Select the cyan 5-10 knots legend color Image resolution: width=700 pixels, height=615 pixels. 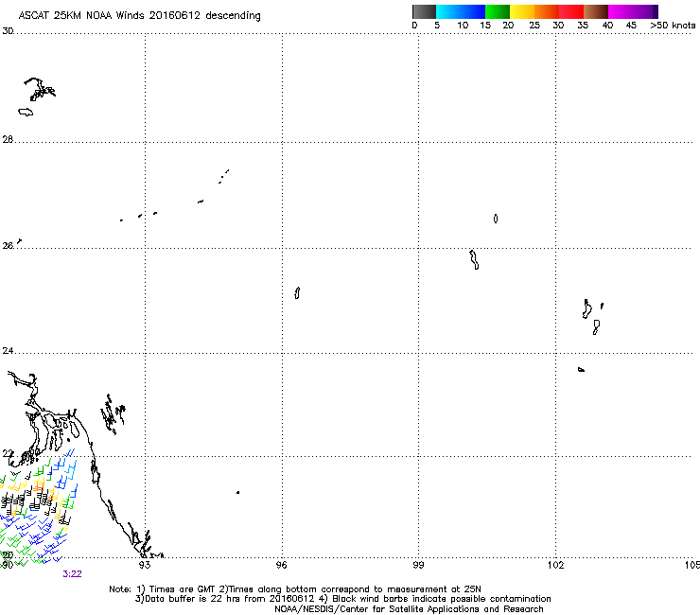448,11
